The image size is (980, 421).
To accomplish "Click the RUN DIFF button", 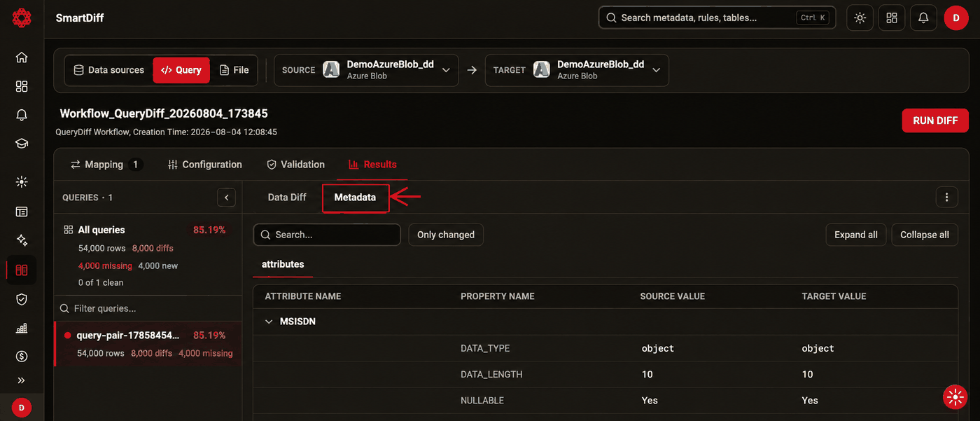I will coord(935,120).
